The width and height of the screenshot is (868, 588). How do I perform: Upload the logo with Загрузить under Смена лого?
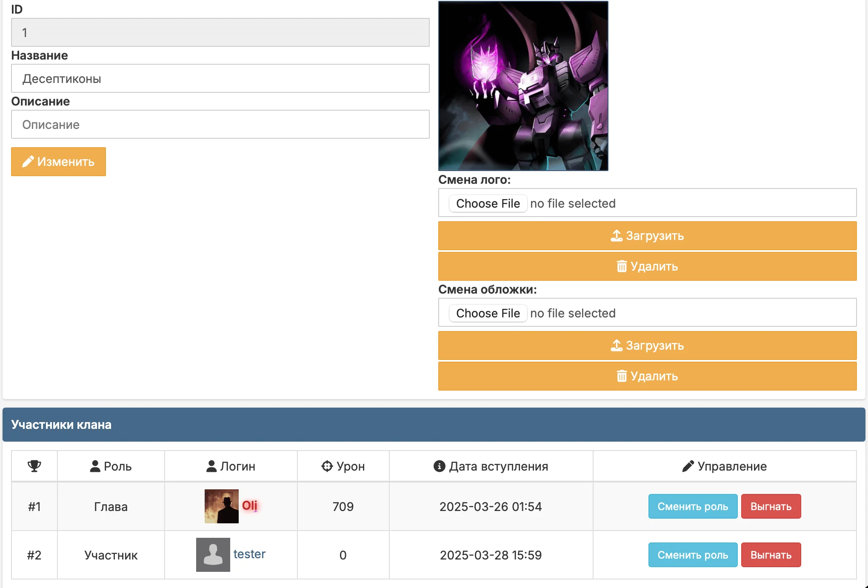click(647, 236)
